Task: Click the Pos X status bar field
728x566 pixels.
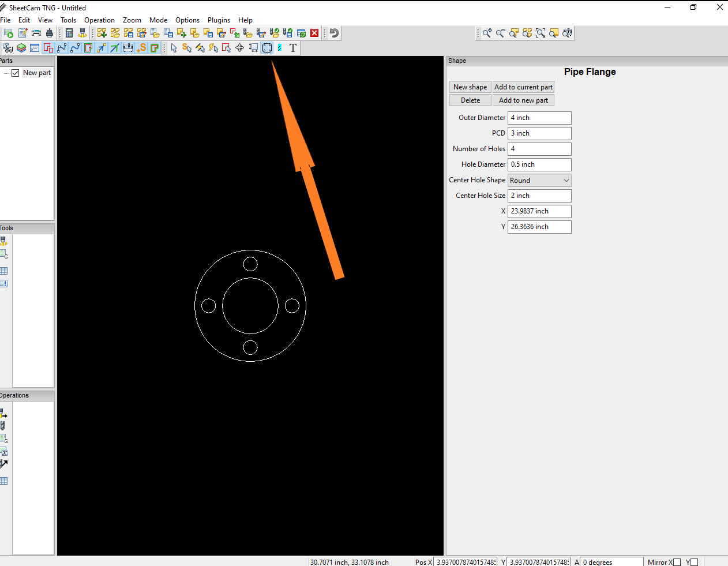Action: pos(466,562)
